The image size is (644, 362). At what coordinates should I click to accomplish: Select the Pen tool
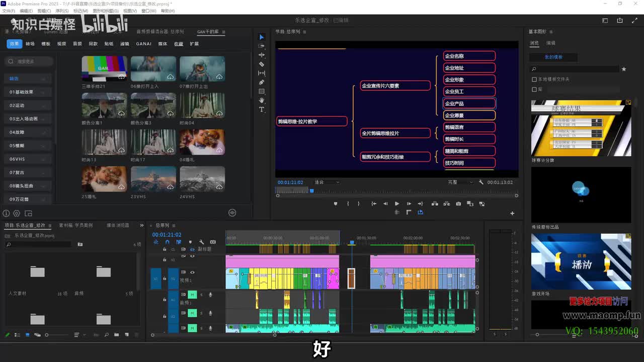click(262, 82)
